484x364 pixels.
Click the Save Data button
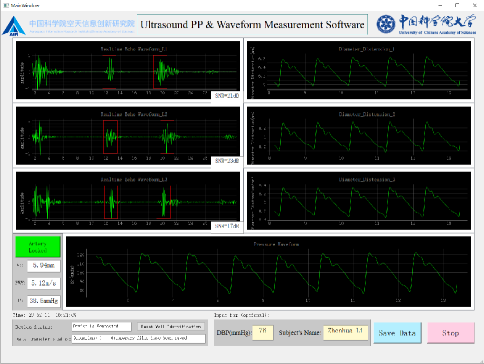tap(397, 333)
